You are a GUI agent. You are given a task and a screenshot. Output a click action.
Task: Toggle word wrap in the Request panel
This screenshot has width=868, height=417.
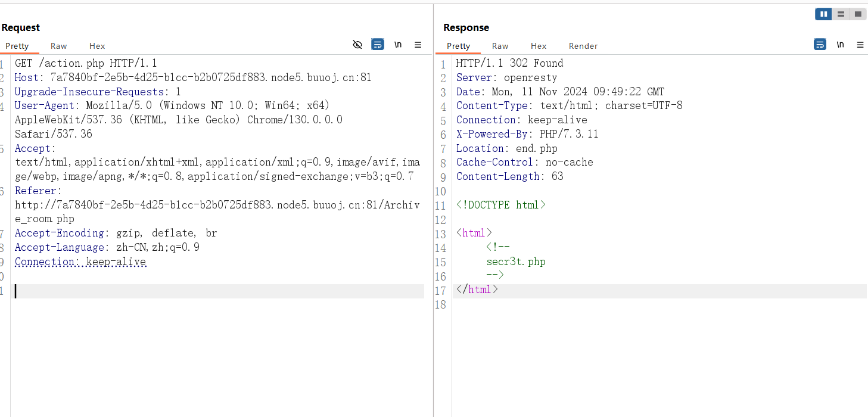click(x=378, y=45)
